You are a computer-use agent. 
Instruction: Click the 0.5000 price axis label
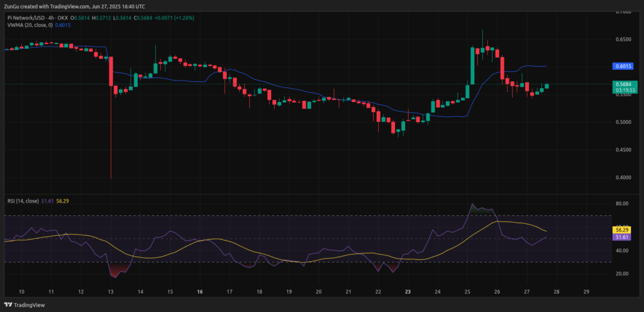pos(622,122)
